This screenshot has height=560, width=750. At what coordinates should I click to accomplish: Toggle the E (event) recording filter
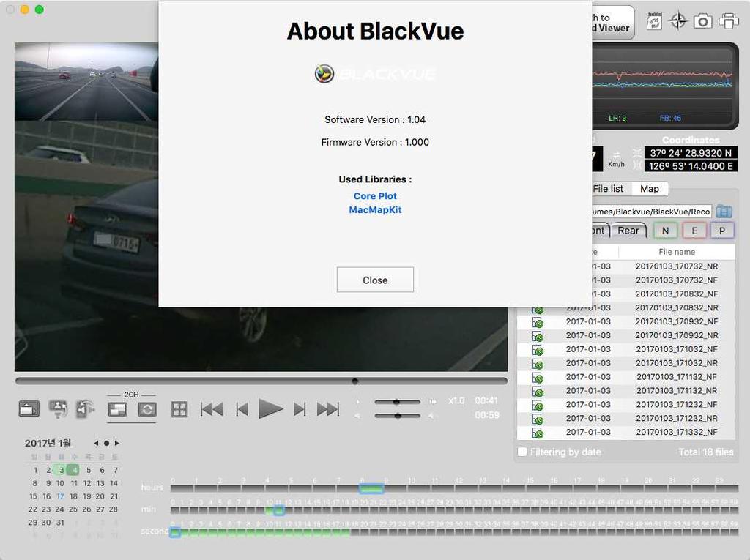tap(694, 231)
